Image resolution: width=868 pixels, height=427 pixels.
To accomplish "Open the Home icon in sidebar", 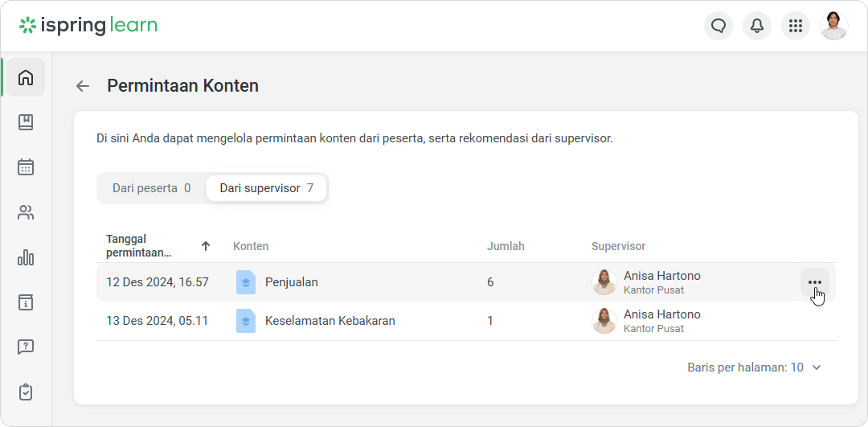I will point(26,77).
